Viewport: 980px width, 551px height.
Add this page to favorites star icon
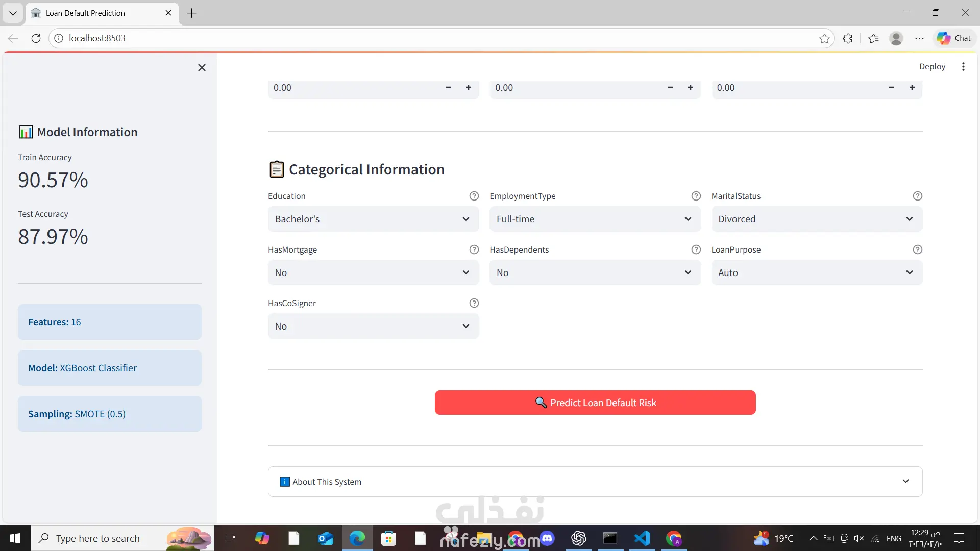click(x=824, y=38)
